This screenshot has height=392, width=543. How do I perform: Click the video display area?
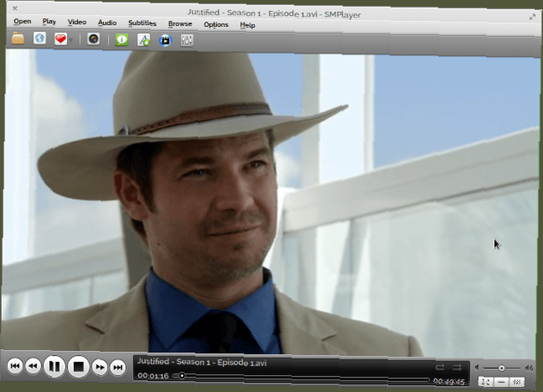click(270, 204)
